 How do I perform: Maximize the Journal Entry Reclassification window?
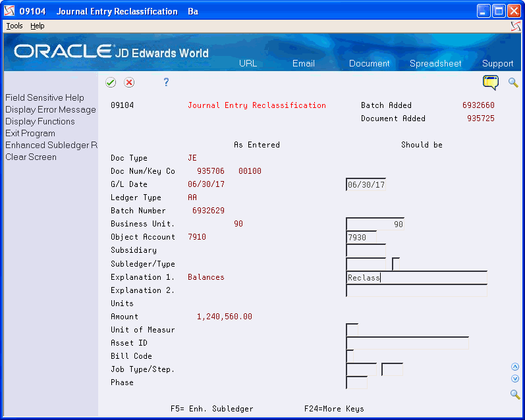(499, 11)
